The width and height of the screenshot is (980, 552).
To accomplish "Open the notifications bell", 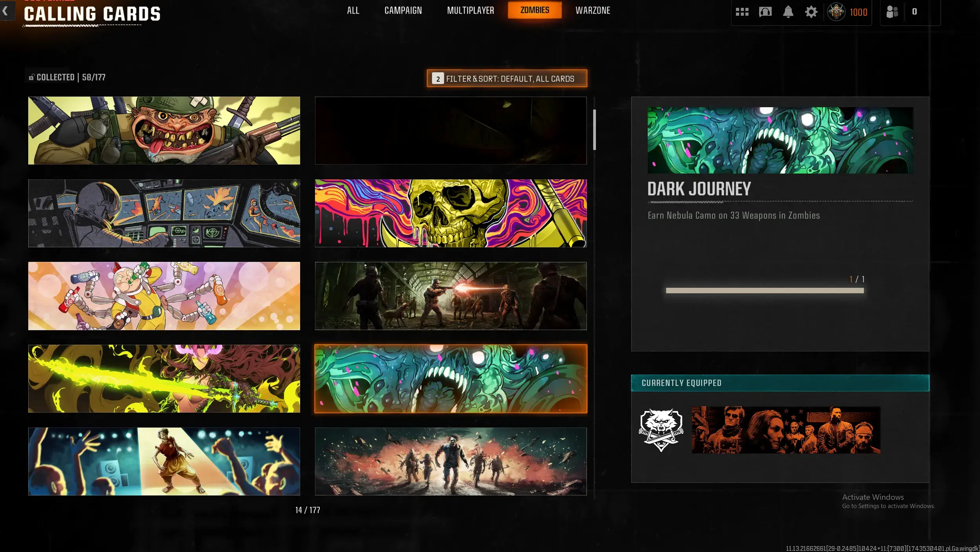I will (x=788, y=12).
